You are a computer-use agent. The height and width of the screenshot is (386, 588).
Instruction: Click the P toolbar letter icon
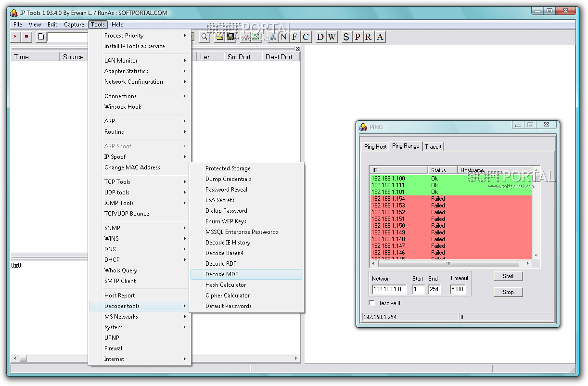357,37
